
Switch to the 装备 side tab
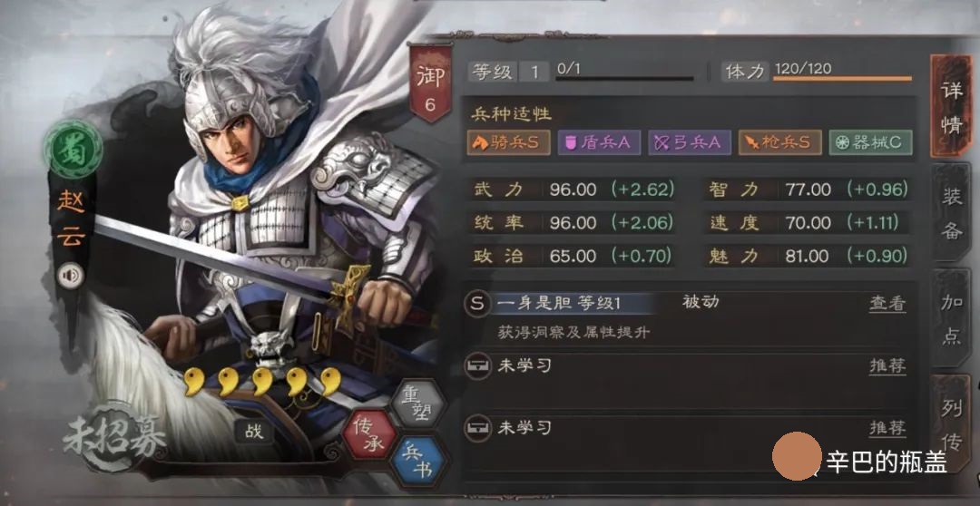coord(951,212)
